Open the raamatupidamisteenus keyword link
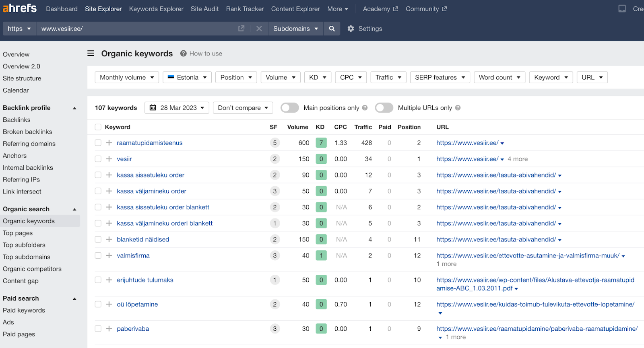The width and height of the screenshot is (644, 348). [x=150, y=143]
